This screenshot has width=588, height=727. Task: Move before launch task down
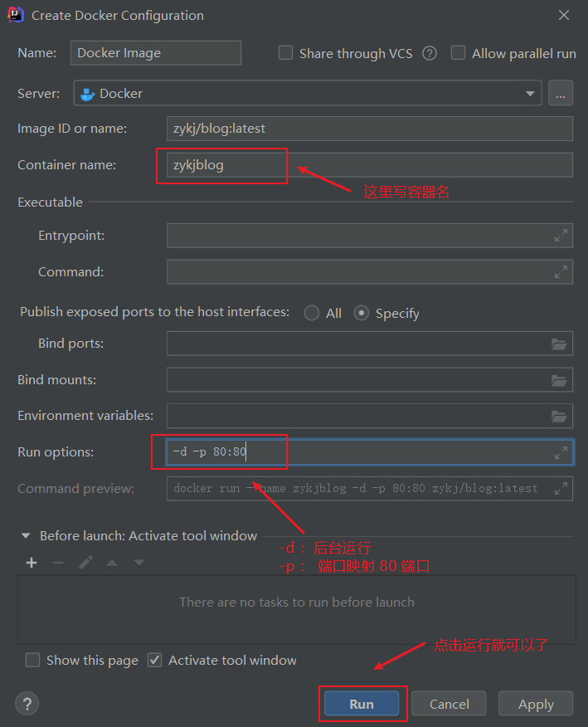click(139, 563)
